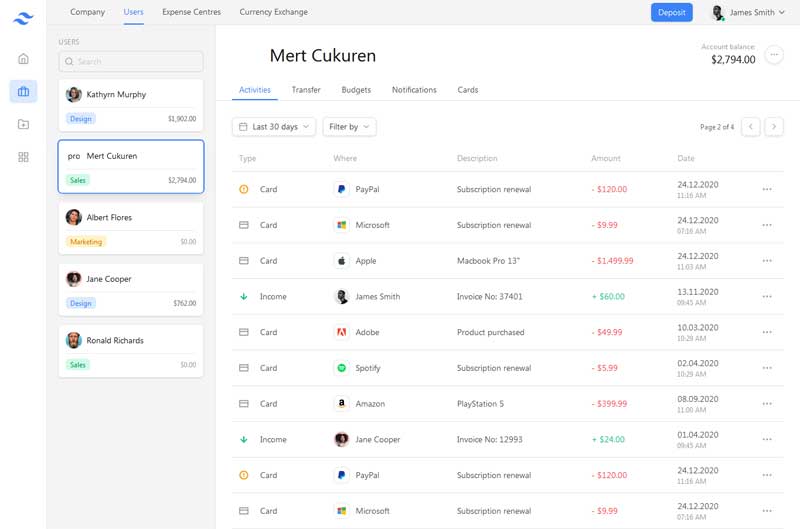Open row menu for Invoice No: 37401
Viewport: 800px width, 529px height.
tap(767, 296)
